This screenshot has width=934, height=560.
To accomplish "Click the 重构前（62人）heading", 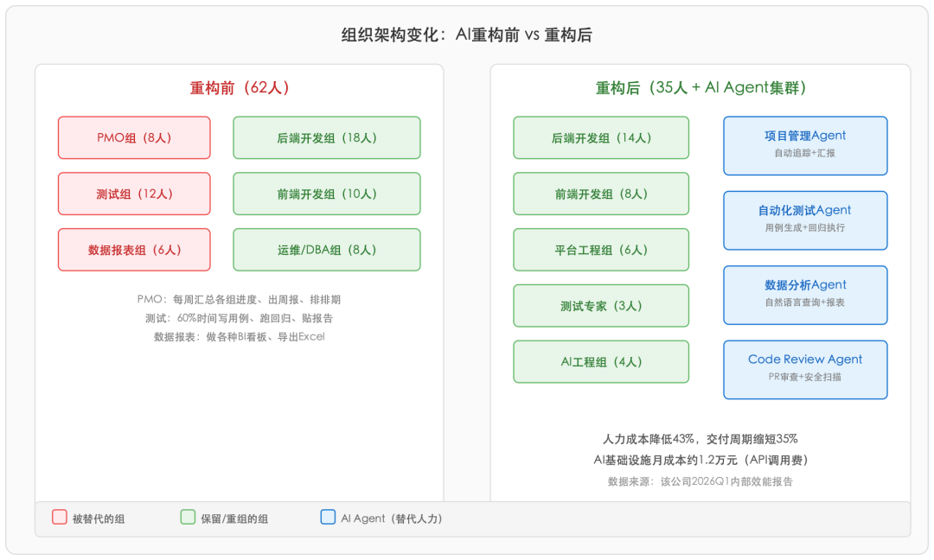I will click(x=240, y=88).
